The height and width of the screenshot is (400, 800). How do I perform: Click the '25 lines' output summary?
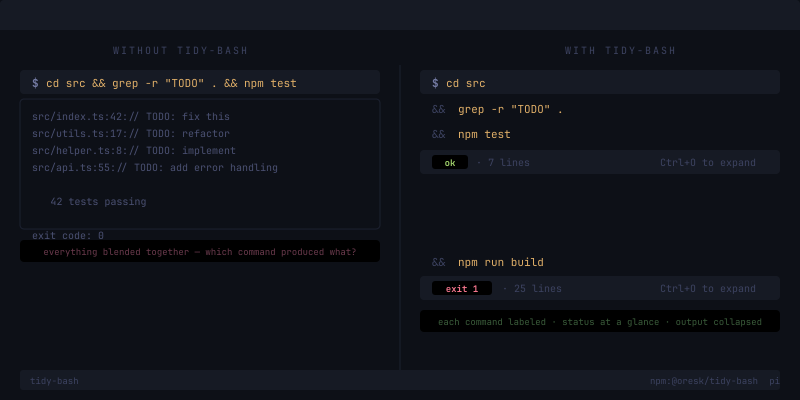538,289
